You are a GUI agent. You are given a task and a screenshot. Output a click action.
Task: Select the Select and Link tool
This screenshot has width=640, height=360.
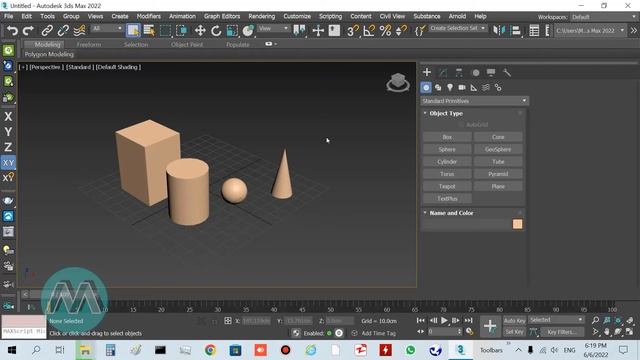point(47,31)
